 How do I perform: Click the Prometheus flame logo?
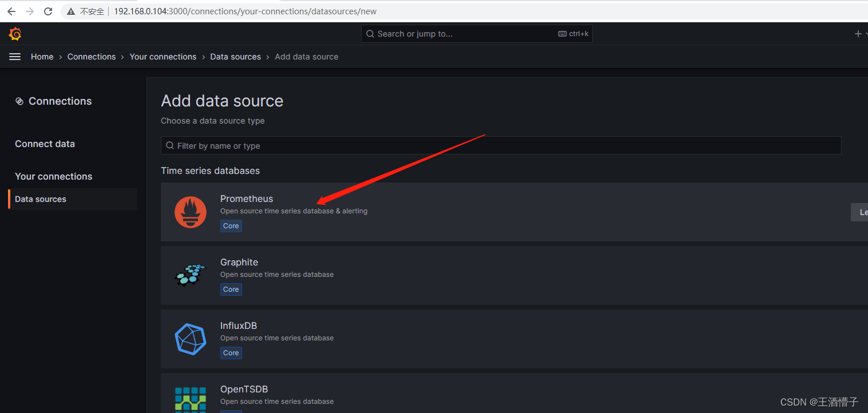click(191, 212)
